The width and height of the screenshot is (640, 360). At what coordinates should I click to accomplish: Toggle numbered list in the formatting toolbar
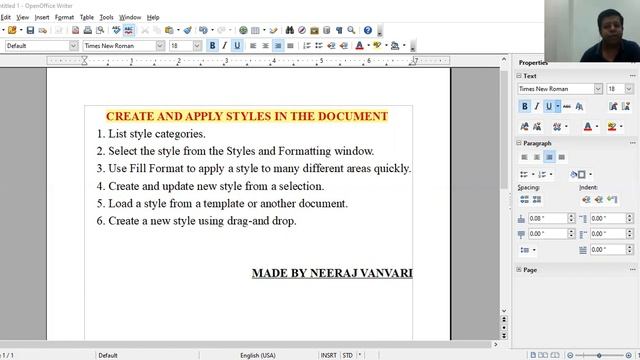pyautogui.click(x=307, y=46)
